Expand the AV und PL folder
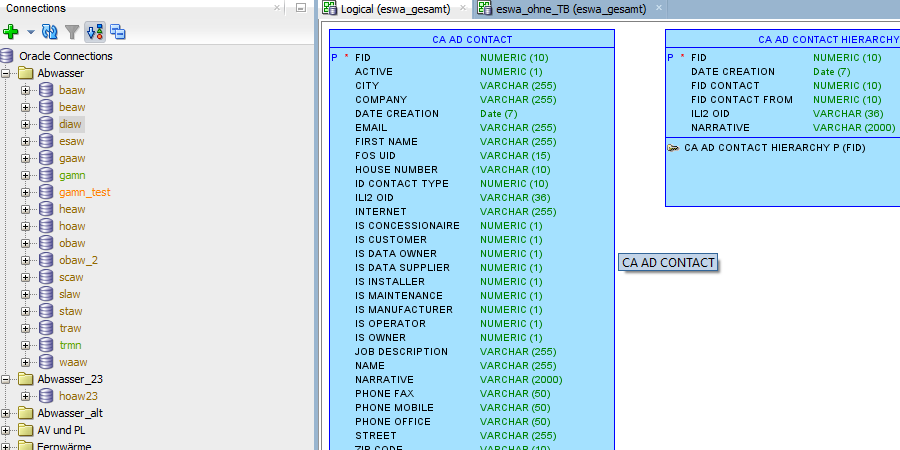This screenshot has width=900, height=450. (7, 430)
